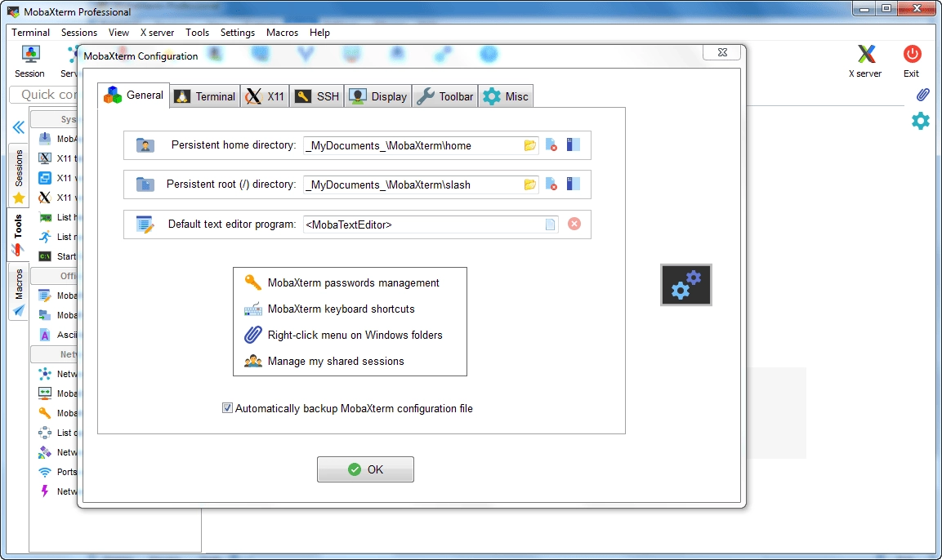The height and width of the screenshot is (560, 942).
Task: Collapse the sidebar with double chevron
Action: pos(19,127)
